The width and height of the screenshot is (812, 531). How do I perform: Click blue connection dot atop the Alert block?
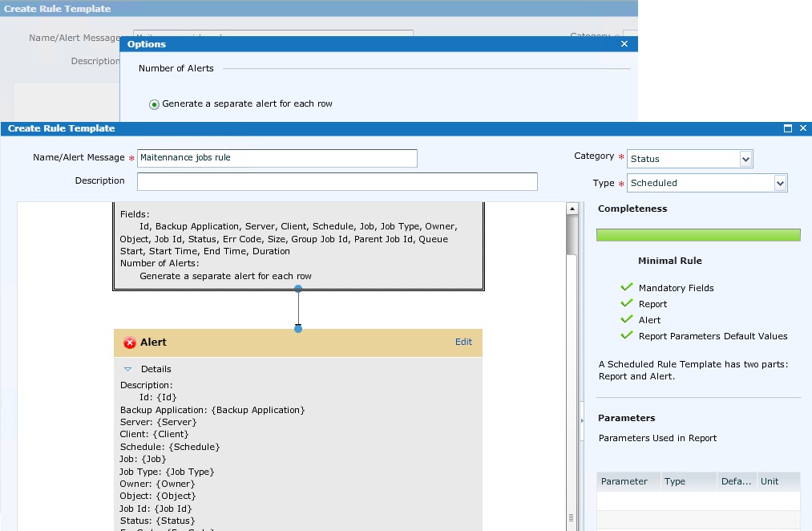click(297, 328)
